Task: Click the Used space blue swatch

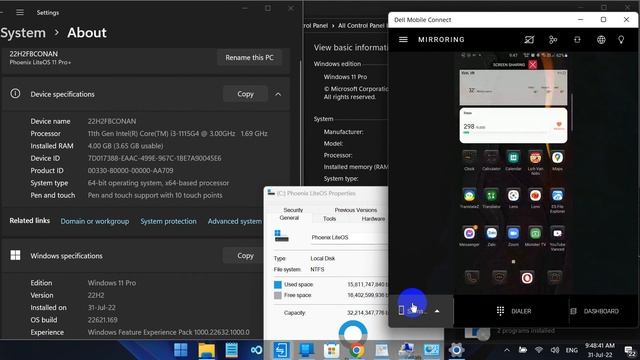Action: 278,284
